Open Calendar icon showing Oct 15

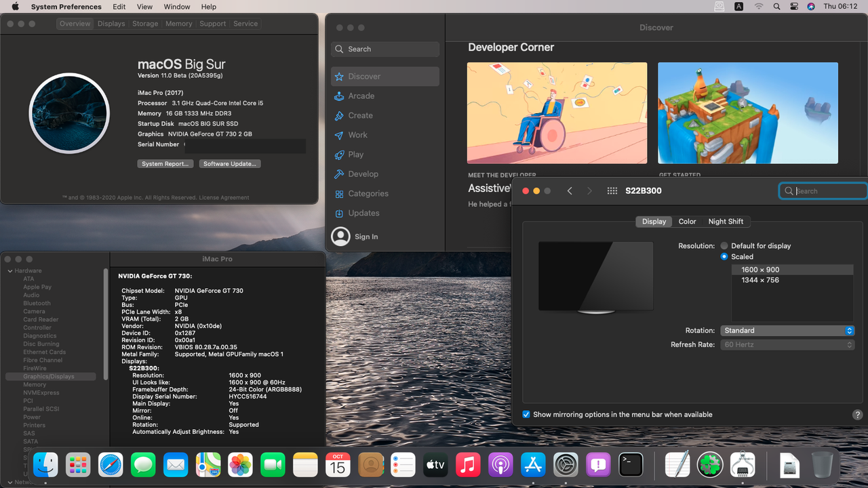click(x=338, y=465)
